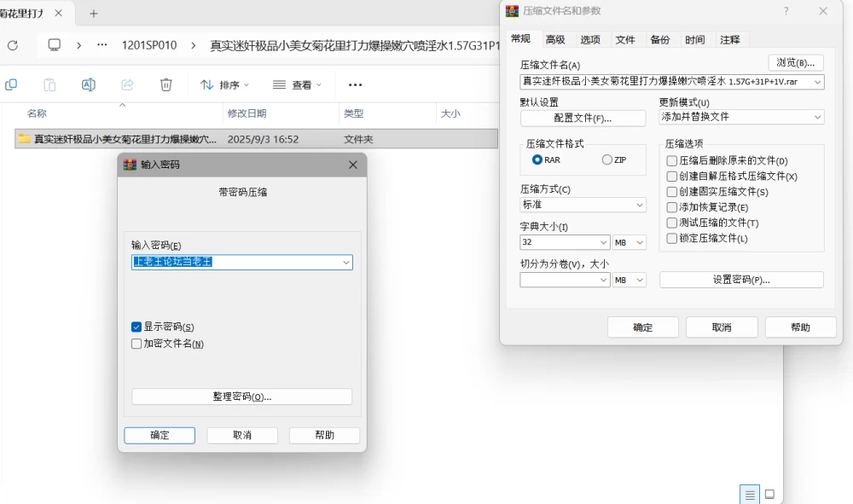Switch to the 时间 tab

coord(694,40)
